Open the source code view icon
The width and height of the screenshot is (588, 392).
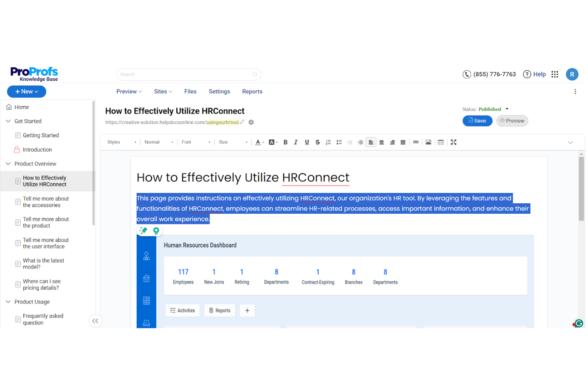(x=441, y=142)
